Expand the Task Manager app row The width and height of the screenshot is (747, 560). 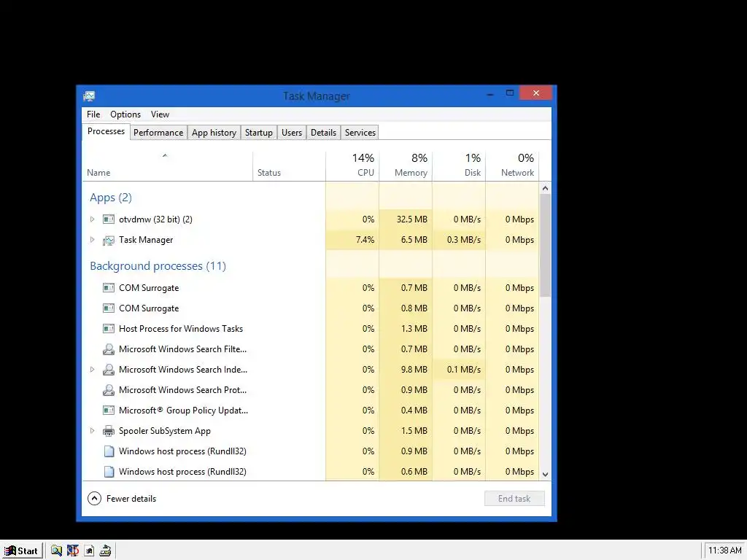pos(93,240)
